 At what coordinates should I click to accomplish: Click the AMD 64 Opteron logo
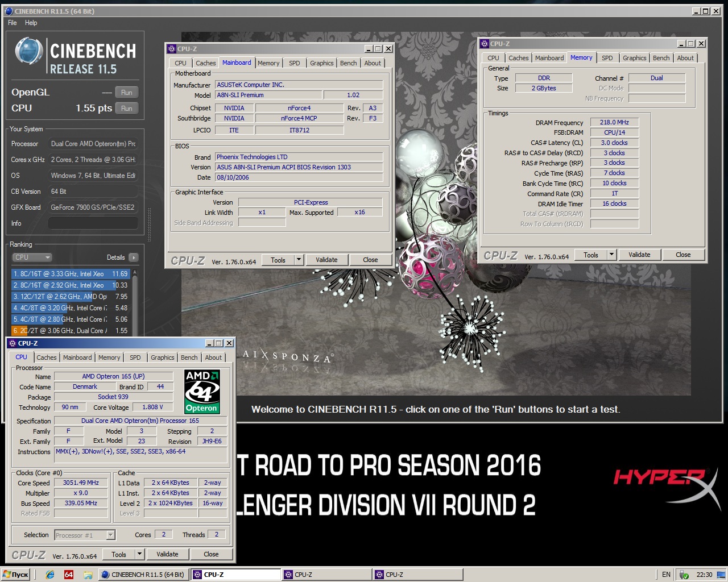202,392
